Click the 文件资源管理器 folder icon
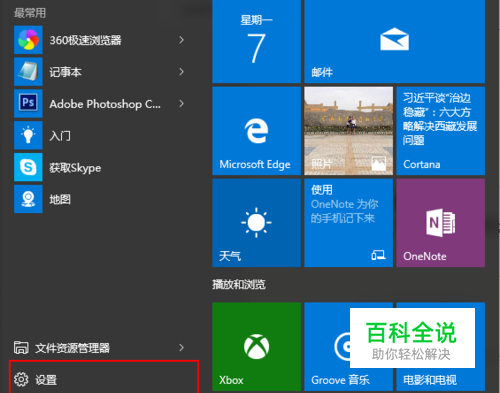Image resolution: width=500 pixels, height=393 pixels. tap(21, 348)
